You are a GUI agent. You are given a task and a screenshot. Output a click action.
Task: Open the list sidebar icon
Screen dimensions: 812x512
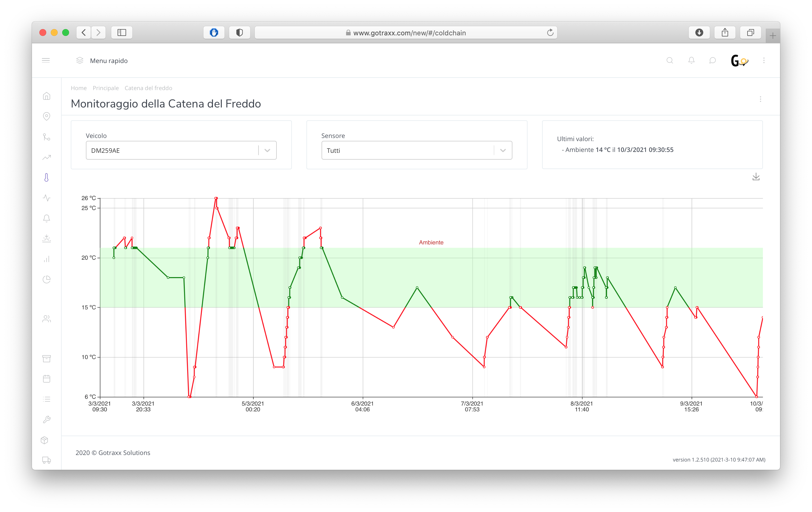[x=47, y=399]
